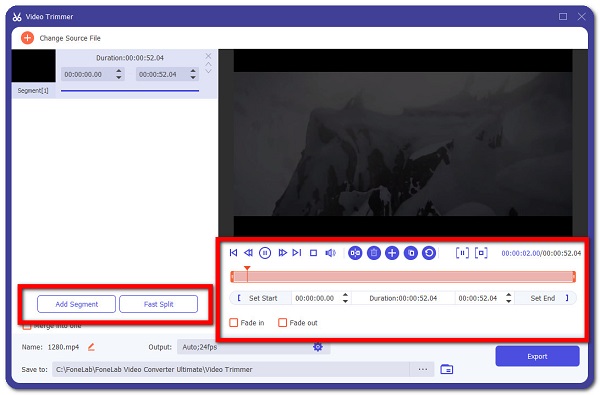Move Segment[1] up with the chevron
The height and width of the screenshot is (395, 600).
208,64
